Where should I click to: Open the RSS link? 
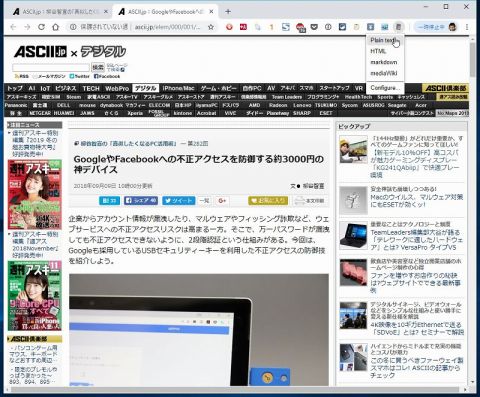click(x=22, y=76)
